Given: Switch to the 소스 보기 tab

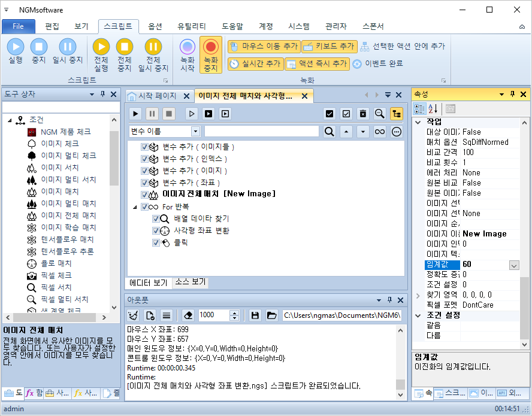Looking at the screenshot, I should click(x=191, y=282).
